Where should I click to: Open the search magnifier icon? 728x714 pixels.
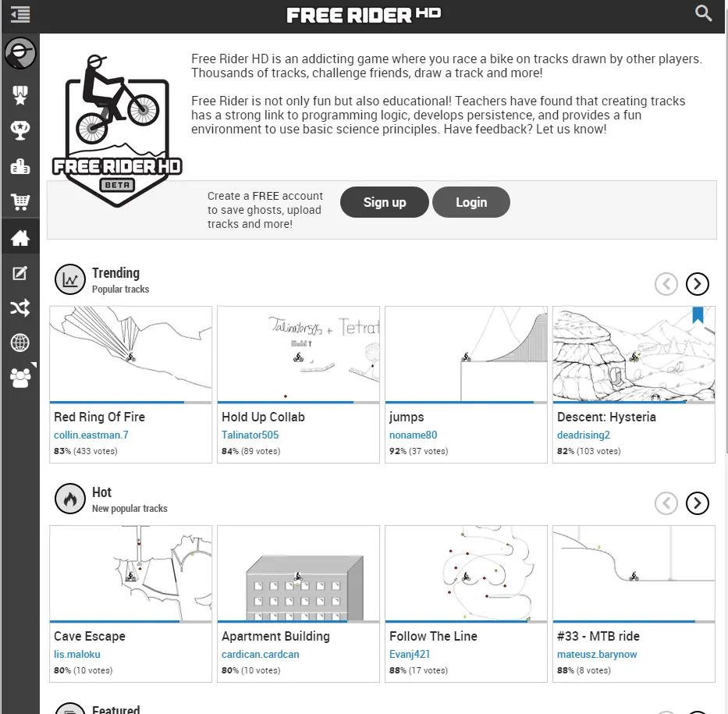[x=704, y=13]
